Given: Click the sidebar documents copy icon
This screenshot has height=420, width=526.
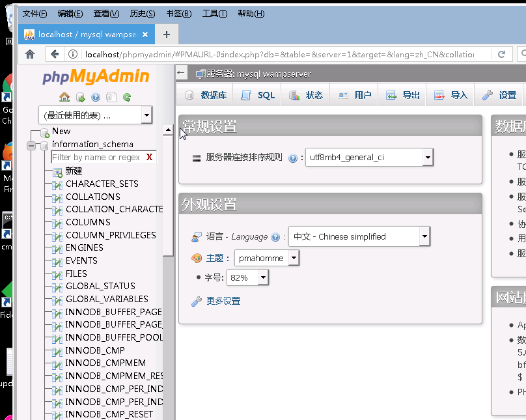Looking at the screenshot, I should click(111, 97).
